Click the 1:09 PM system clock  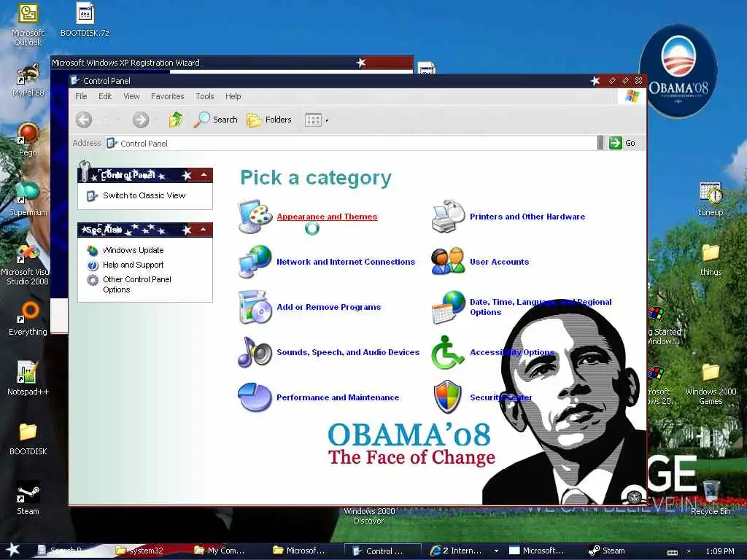click(x=719, y=551)
